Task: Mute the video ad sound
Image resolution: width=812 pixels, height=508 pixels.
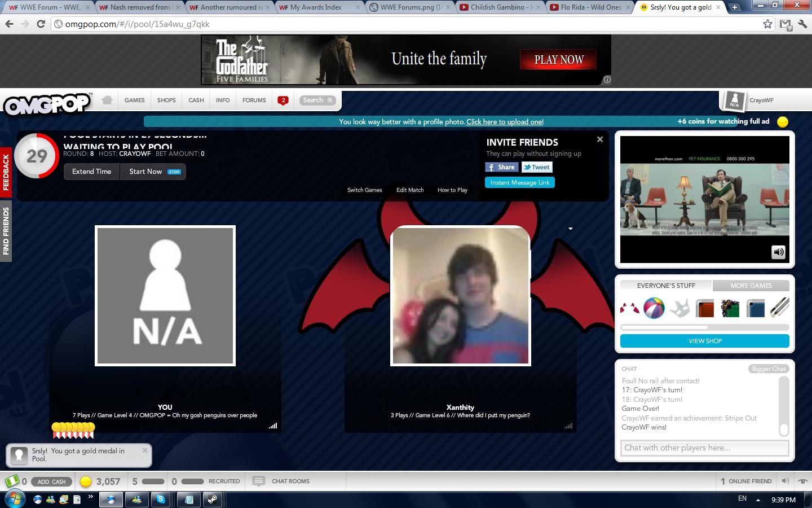Action: point(778,252)
